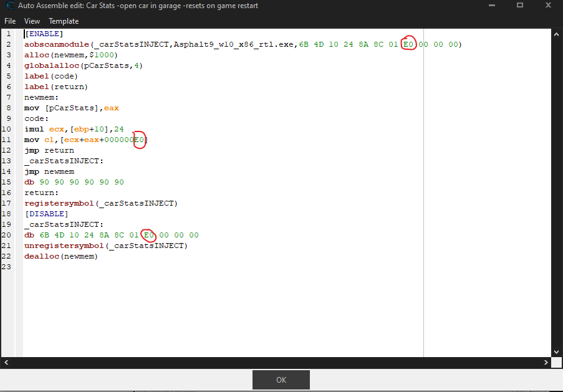
Task: Click the OK button
Action: click(x=281, y=380)
